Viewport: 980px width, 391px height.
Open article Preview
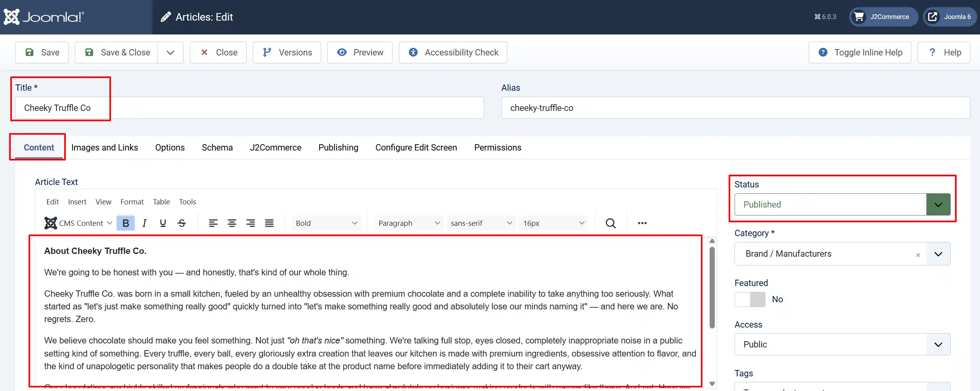tap(360, 52)
